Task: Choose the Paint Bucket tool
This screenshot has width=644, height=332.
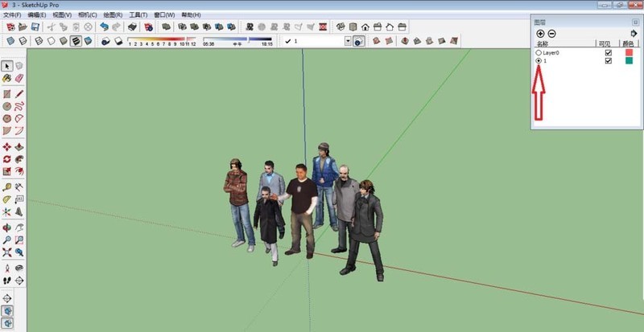Action: point(7,79)
